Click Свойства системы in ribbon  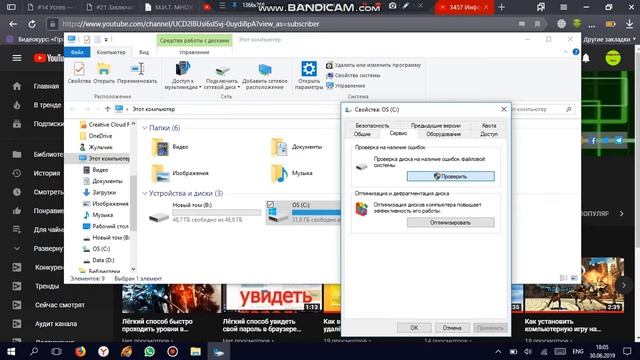point(353,76)
